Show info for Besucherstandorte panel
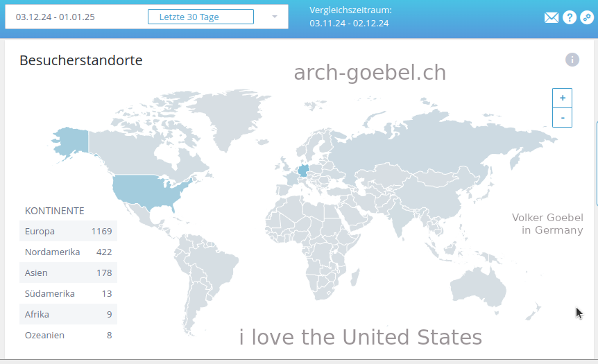The image size is (598, 364). 572,60
